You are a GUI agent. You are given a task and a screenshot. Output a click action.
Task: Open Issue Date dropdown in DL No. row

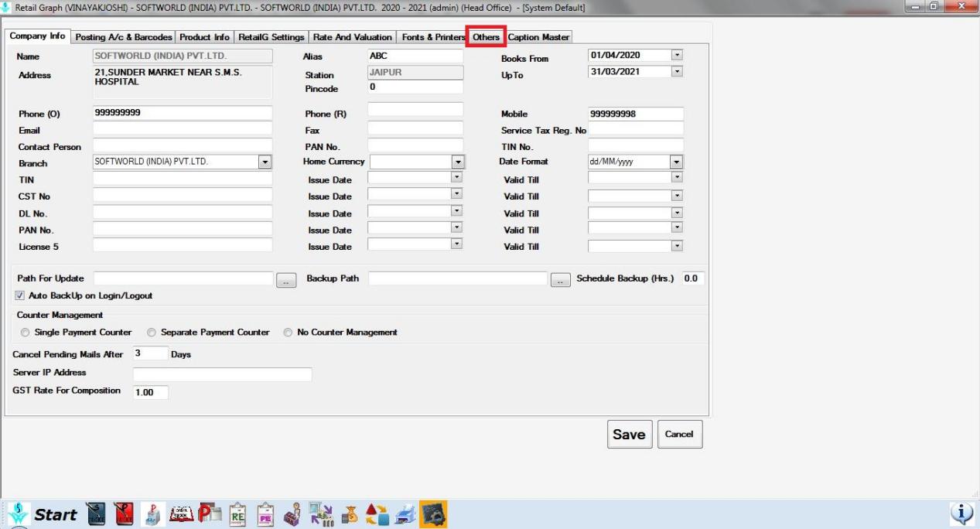456,210
